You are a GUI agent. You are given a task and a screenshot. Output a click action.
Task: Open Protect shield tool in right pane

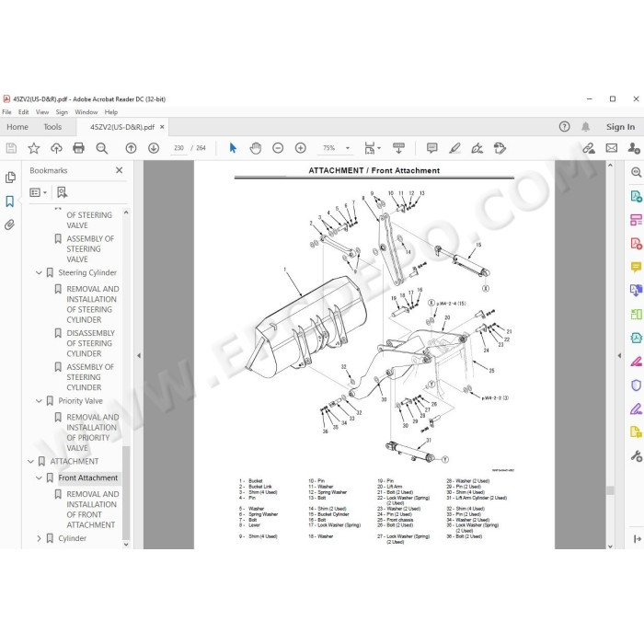[x=636, y=385]
